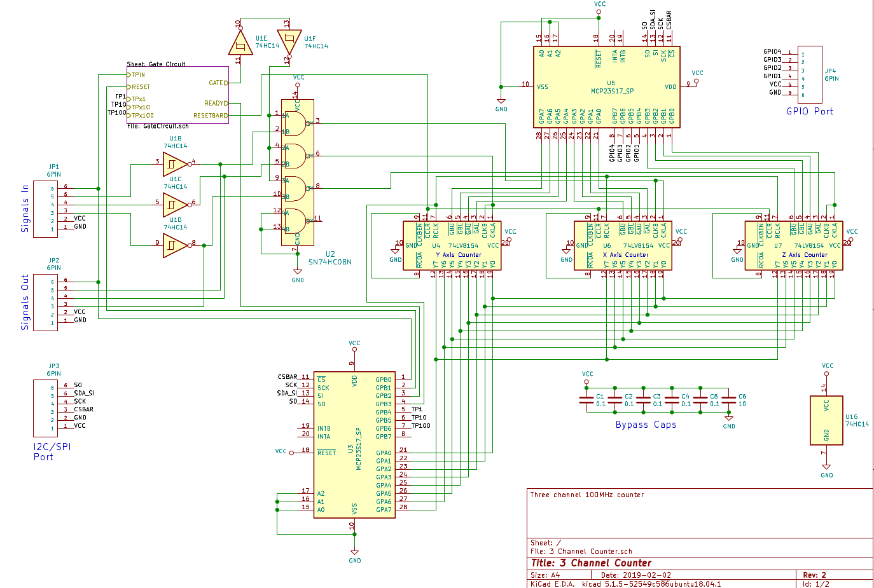
Task: Click the GATE sheet pin
Action: [x=218, y=83]
